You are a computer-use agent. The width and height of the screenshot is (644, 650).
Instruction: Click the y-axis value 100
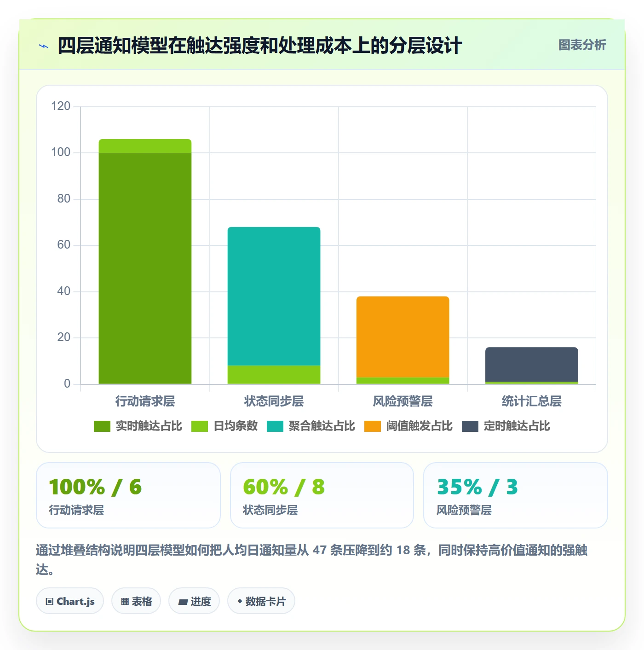[x=61, y=152]
